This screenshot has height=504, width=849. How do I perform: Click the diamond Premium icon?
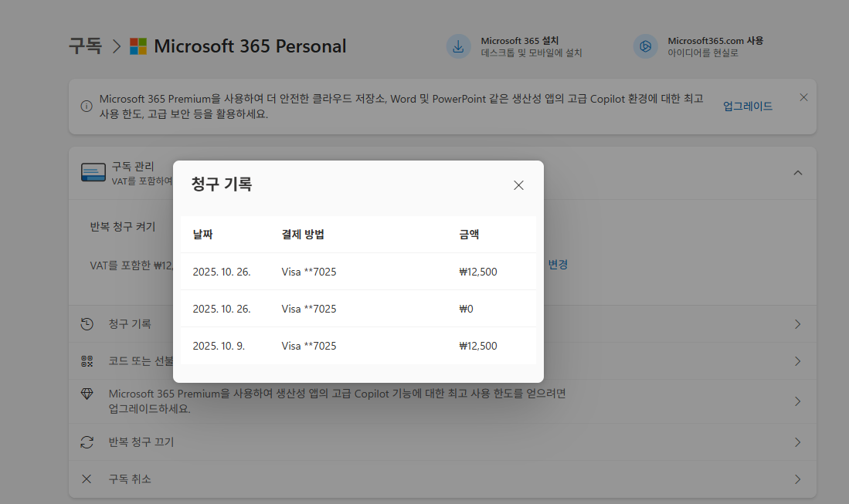[87, 394]
